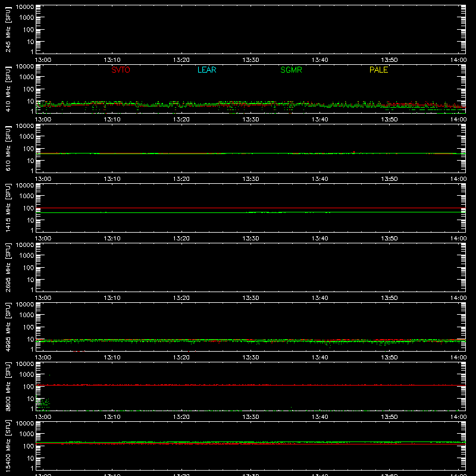Image resolution: width=476 pixels, height=476 pixels.
Task: Click the 13:10 tick label under the 410 MHz panel
Action: point(112,120)
